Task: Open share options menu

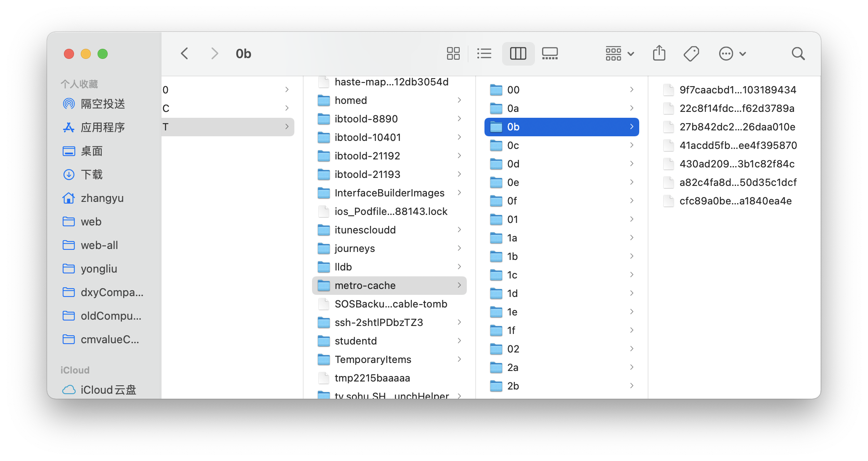Action: [x=659, y=53]
